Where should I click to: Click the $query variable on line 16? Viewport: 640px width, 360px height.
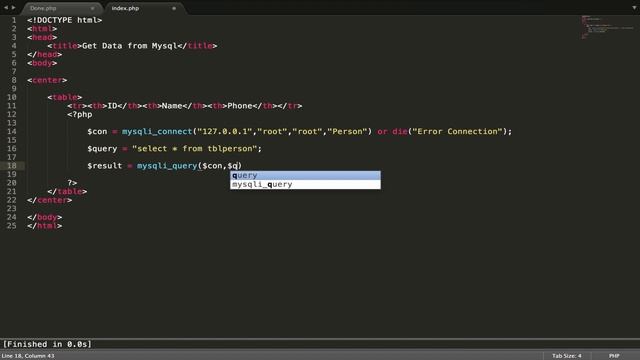click(x=102, y=149)
